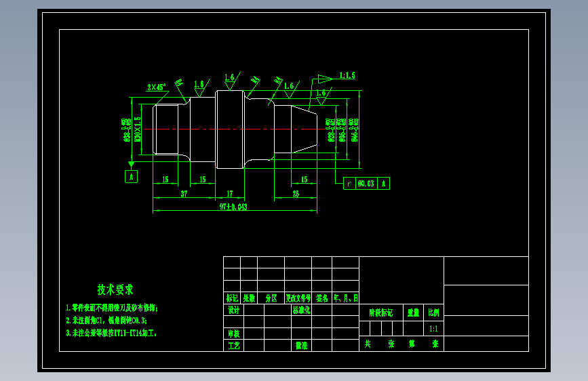Select the 37 length dimension
588x381 pixels.
point(184,194)
